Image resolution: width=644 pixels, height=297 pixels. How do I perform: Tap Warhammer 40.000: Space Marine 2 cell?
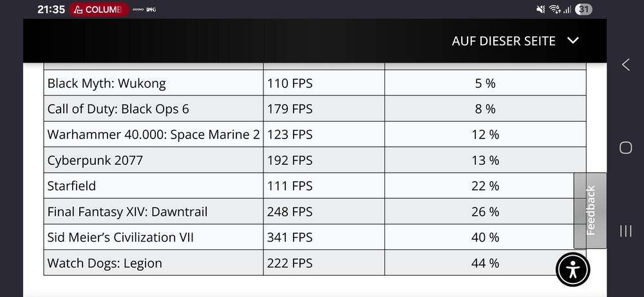pyautogui.click(x=153, y=135)
